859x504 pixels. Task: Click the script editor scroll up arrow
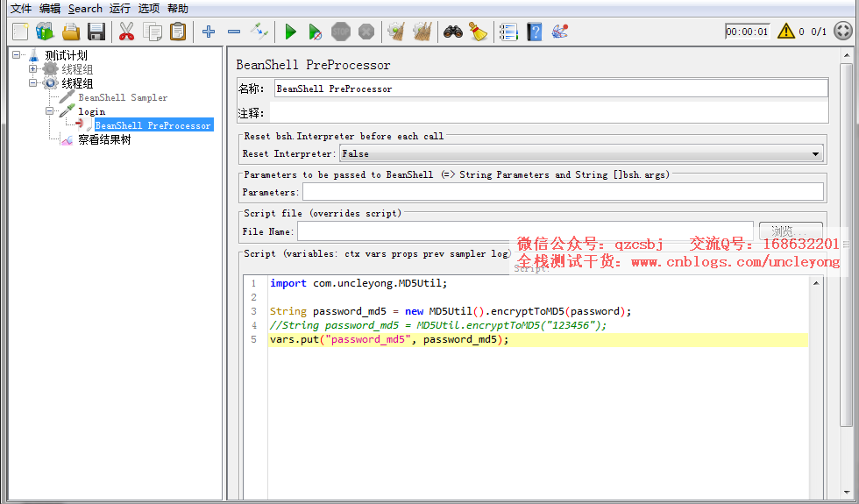pos(816,282)
